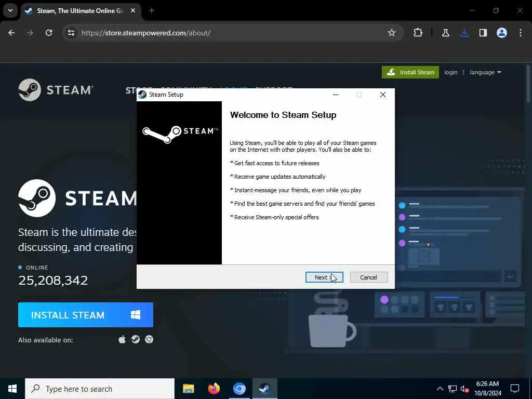Screen dimensions: 532x399
Task: Close the Steam browser tab
Action: 133,11
